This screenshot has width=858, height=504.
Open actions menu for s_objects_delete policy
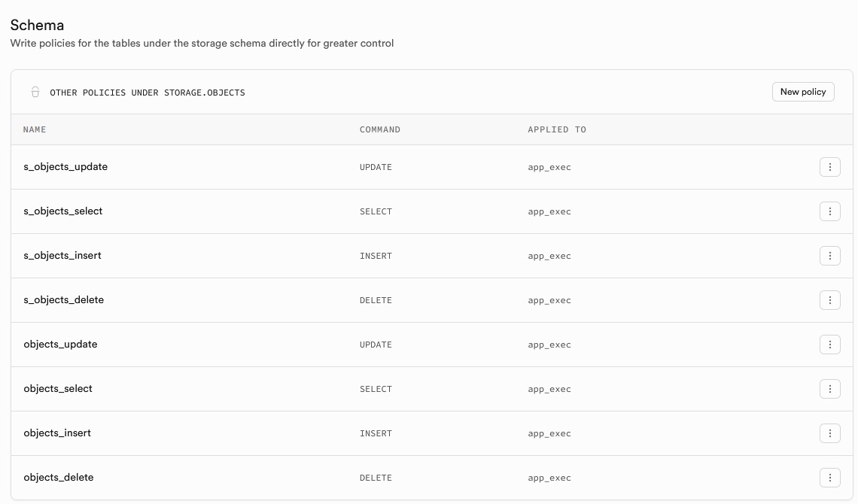point(829,300)
